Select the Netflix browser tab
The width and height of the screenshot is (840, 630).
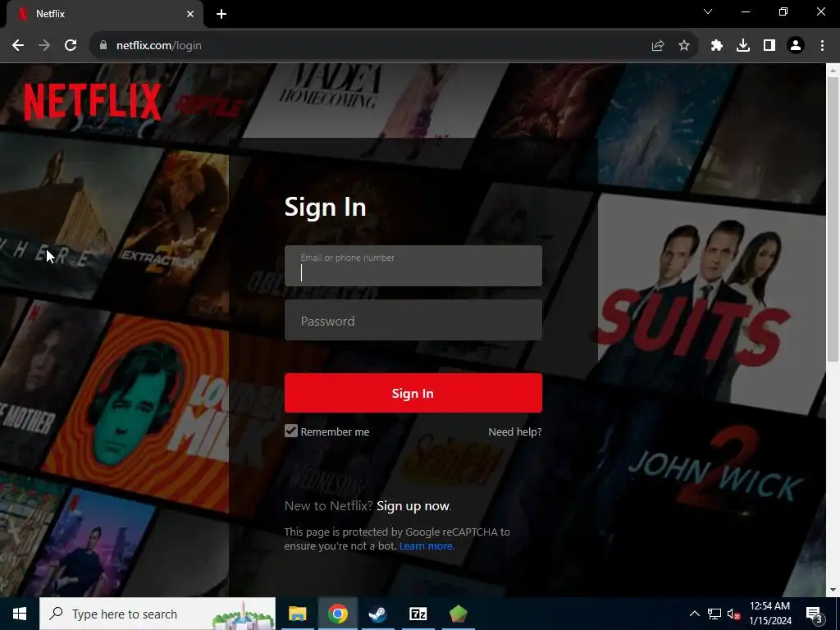[x=105, y=14]
